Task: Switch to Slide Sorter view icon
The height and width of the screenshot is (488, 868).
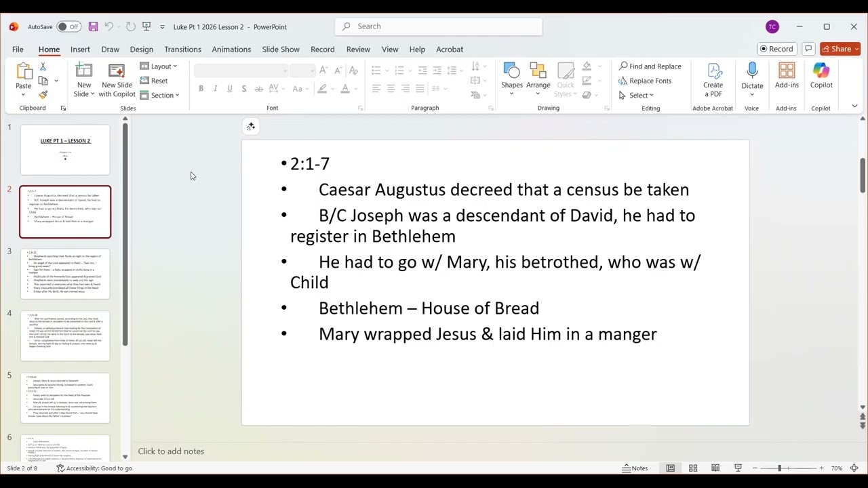Action: click(x=693, y=468)
